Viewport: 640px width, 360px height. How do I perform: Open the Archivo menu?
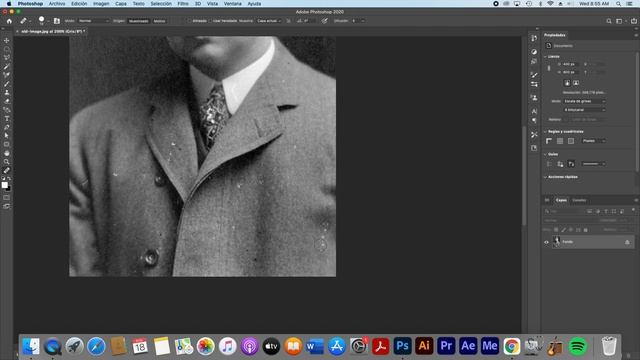coord(57,4)
